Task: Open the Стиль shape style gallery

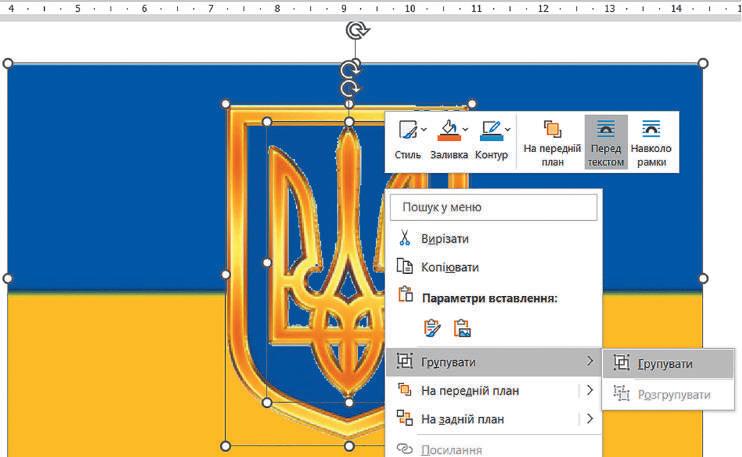Action: click(x=407, y=140)
